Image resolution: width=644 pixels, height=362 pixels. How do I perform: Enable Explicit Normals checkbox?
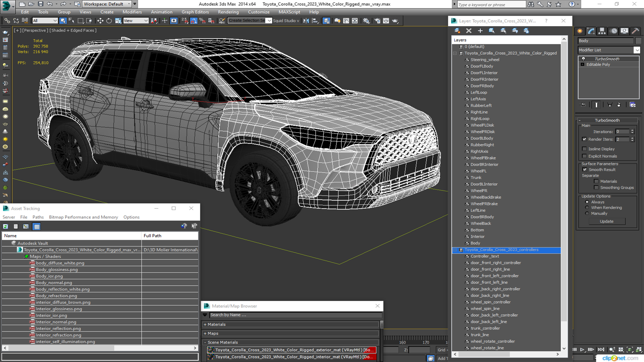click(584, 156)
